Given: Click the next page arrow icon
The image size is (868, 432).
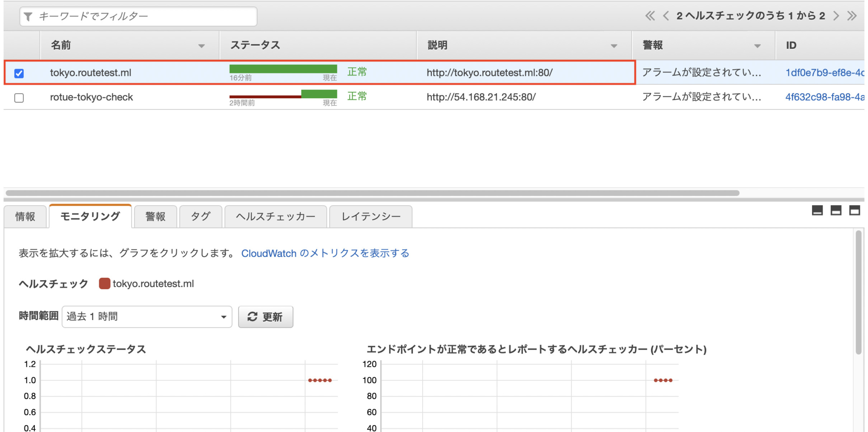Looking at the screenshot, I should (837, 16).
